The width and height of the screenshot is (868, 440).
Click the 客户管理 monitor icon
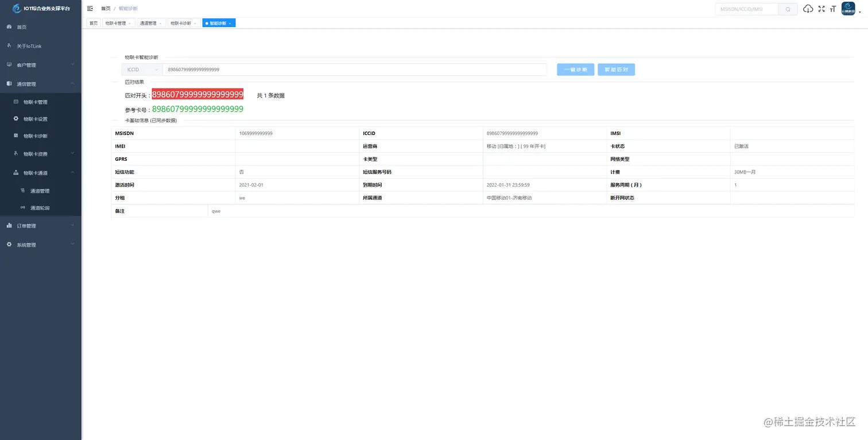point(9,65)
